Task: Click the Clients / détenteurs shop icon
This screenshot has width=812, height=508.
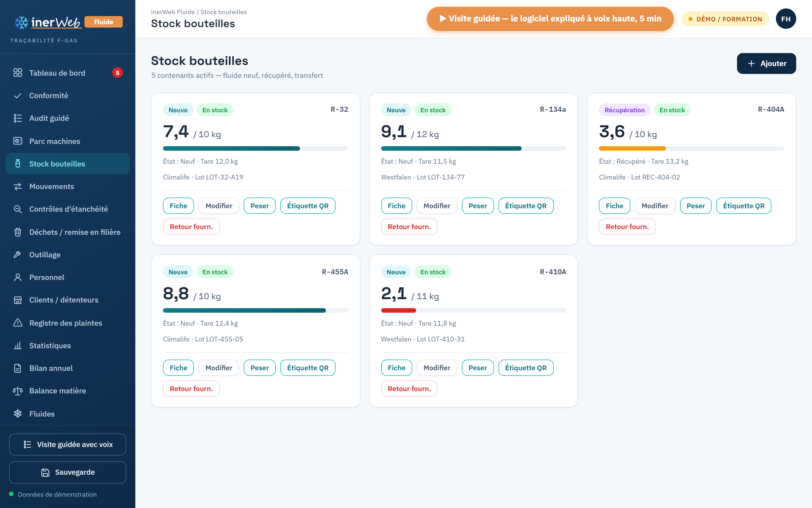Action: (x=18, y=300)
